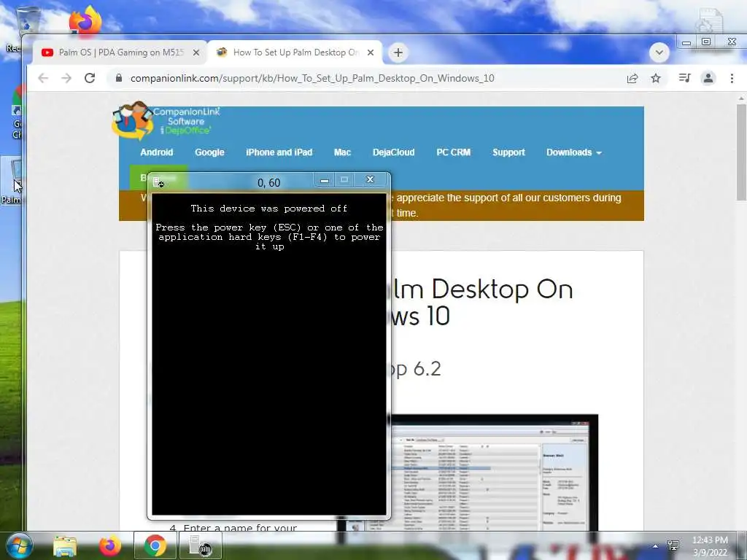Click the padlock site info icon

pos(119,78)
